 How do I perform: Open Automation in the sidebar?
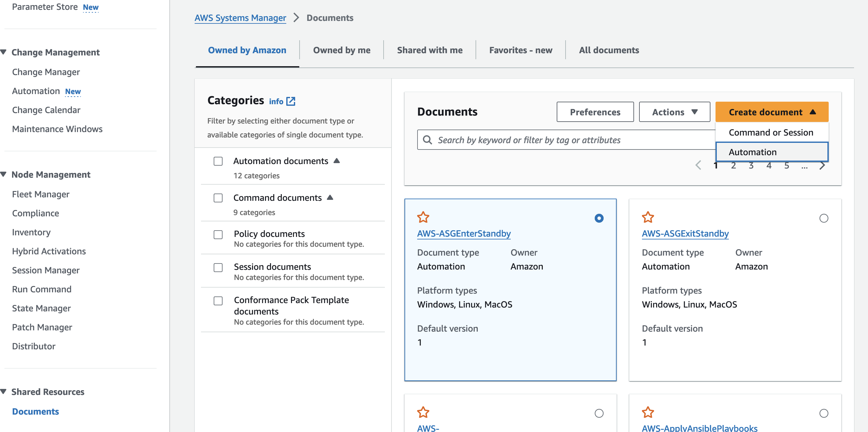[x=36, y=91]
